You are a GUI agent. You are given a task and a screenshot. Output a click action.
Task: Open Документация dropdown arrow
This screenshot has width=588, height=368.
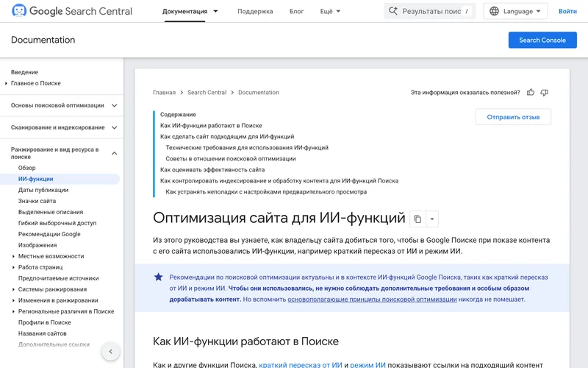point(215,11)
